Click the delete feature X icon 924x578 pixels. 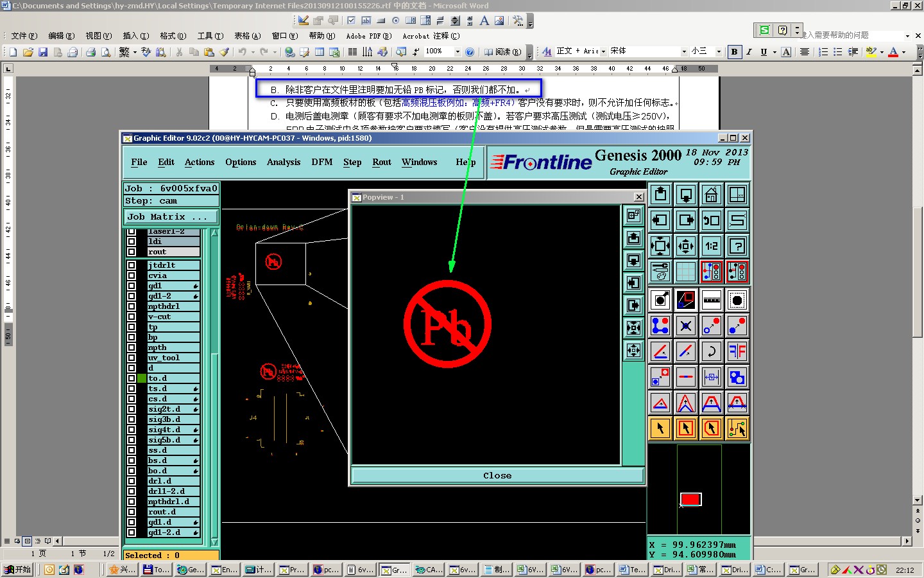tap(686, 326)
